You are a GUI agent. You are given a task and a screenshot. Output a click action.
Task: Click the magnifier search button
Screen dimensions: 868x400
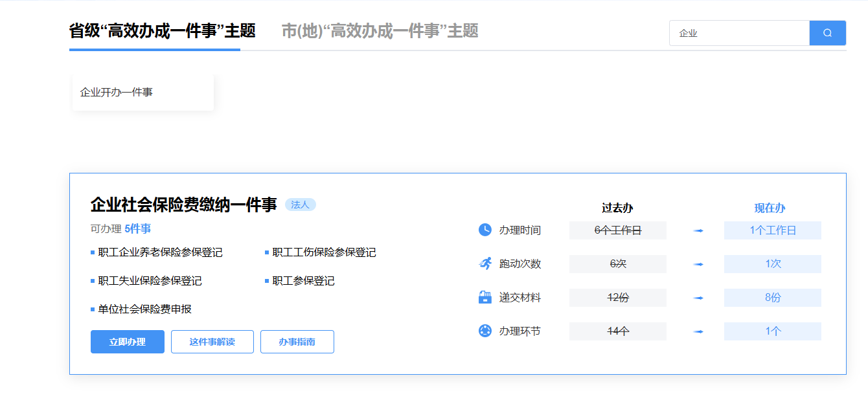point(827,33)
